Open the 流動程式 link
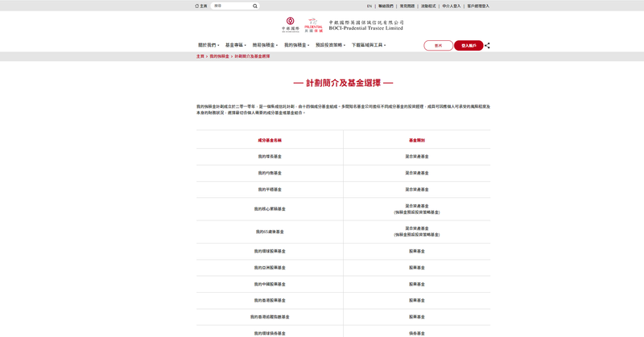The width and height of the screenshot is (644, 337). (x=428, y=6)
